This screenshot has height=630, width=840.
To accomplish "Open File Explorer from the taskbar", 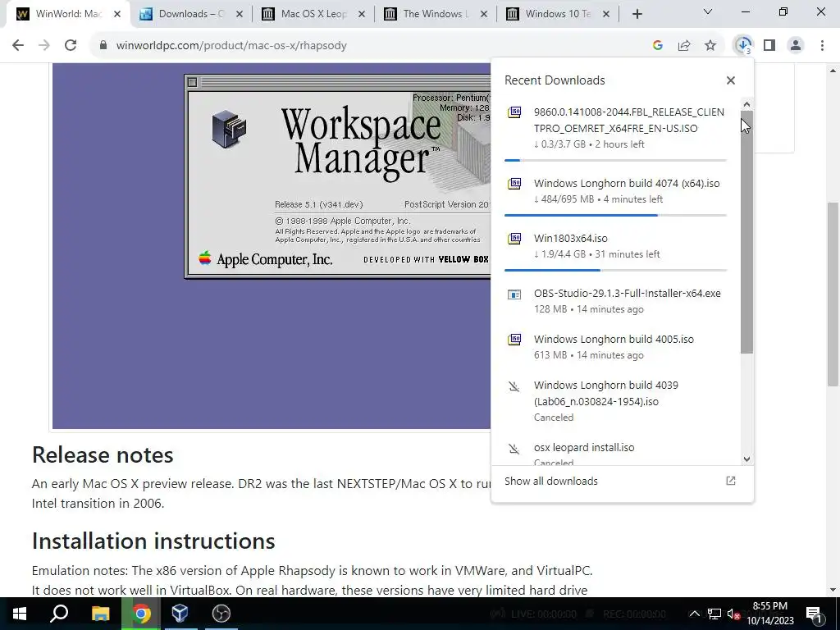I will [100, 614].
